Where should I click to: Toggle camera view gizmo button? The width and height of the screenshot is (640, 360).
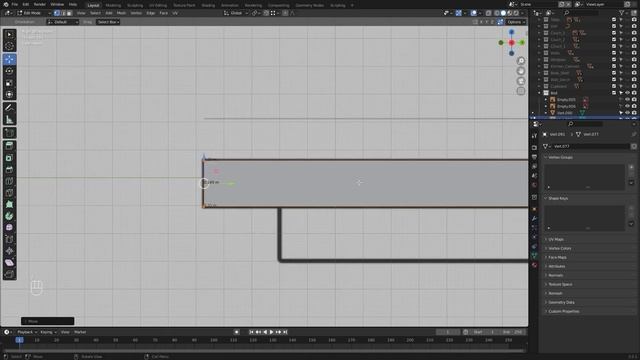pyautogui.click(x=521, y=81)
